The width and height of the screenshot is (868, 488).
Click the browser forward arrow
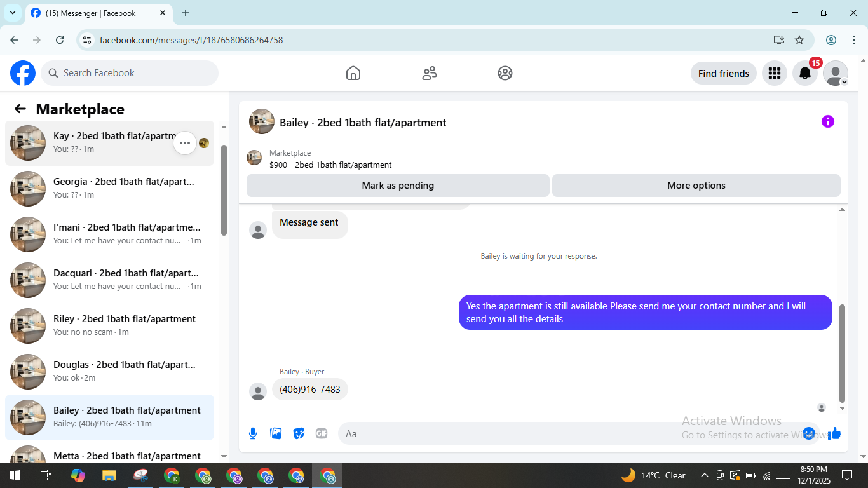point(37,40)
